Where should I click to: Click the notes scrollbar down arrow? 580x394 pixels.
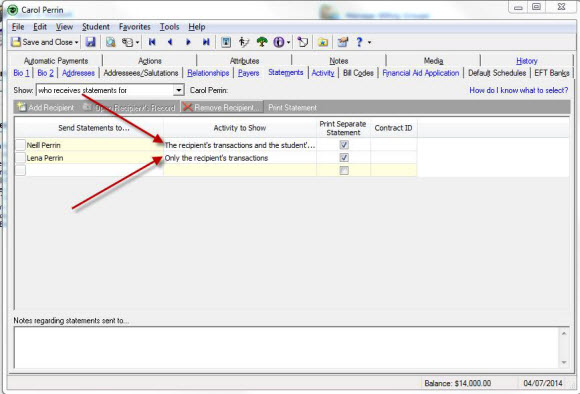(x=564, y=362)
